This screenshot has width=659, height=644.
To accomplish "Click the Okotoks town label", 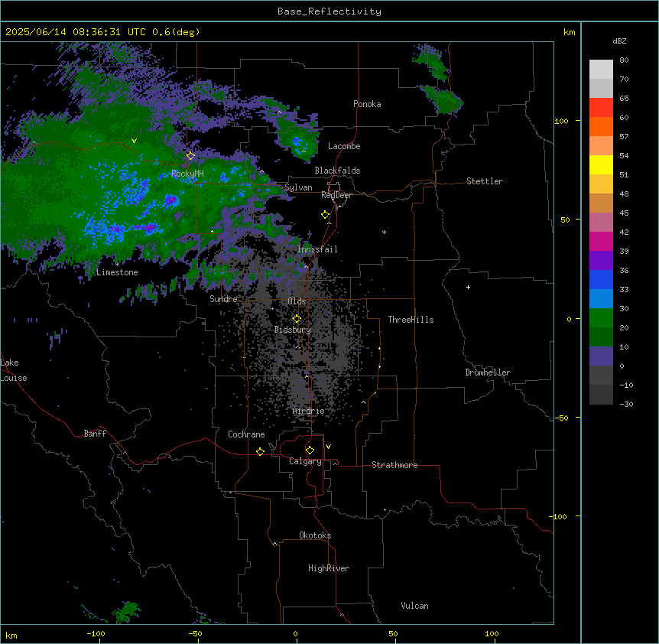I will [x=315, y=535].
